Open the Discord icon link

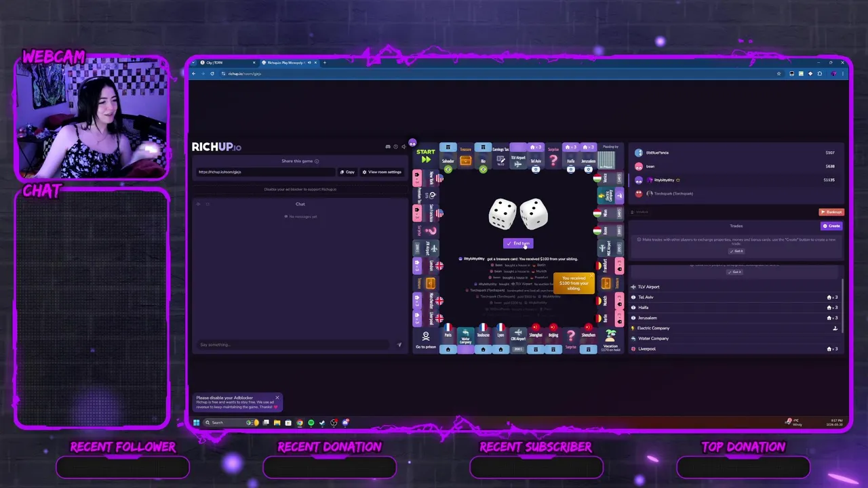pos(388,146)
